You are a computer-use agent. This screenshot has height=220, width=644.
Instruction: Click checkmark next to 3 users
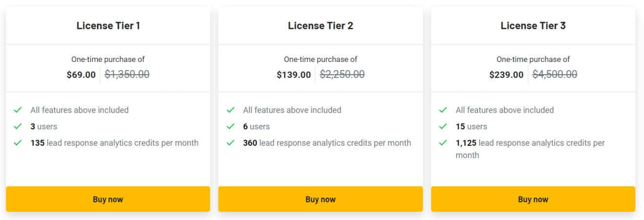tap(18, 127)
